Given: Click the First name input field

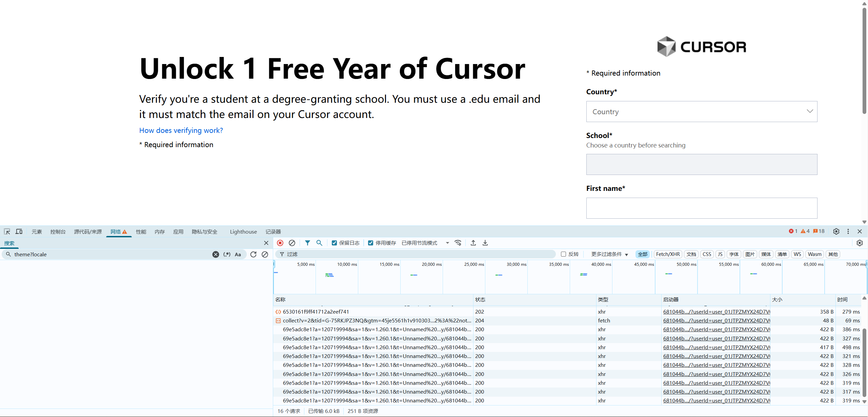Looking at the screenshot, I should click(x=702, y=208).
